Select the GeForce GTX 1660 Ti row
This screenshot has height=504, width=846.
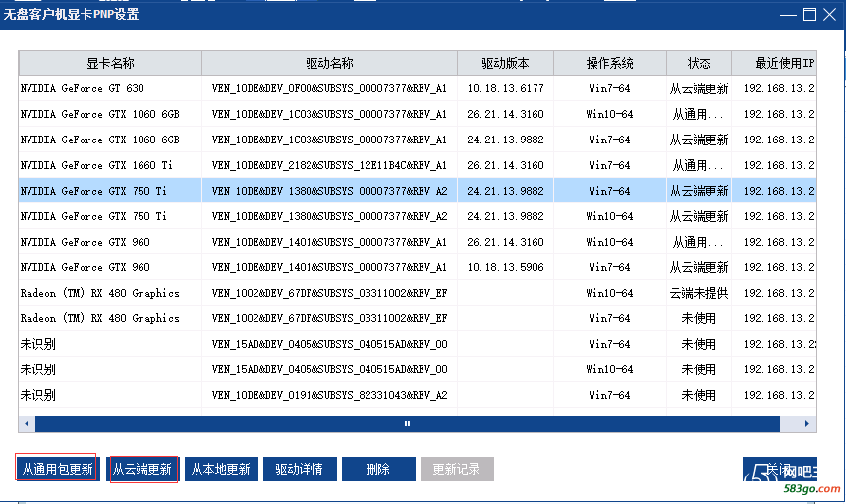(108, 165)
